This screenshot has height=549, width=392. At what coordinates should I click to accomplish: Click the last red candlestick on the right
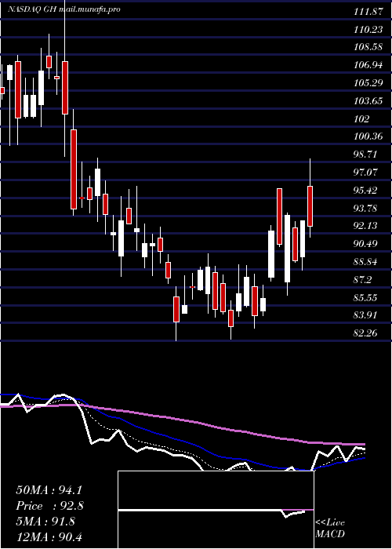310,206
